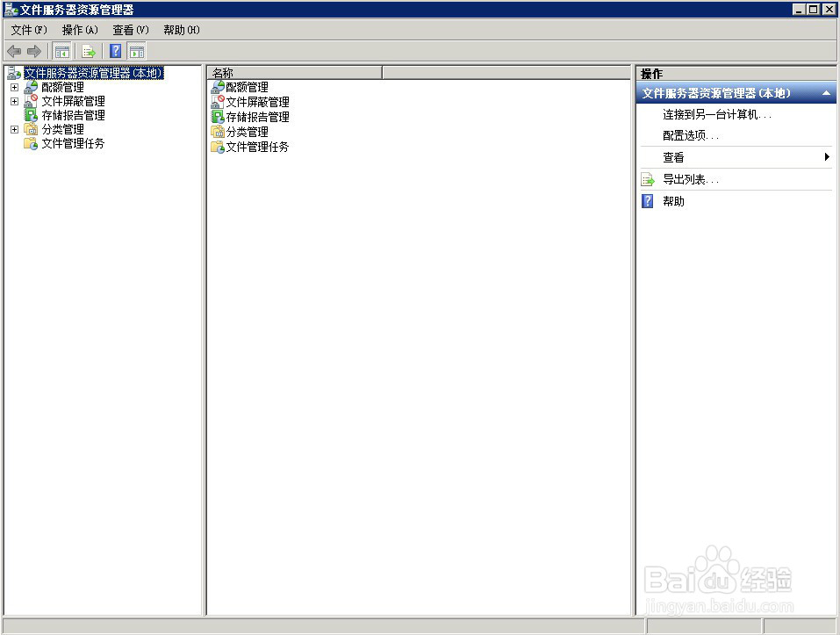This screenshot has width=840, height=635.
Task: Click 配置选项... action
Action: pyautogui.click(x=691, y=135)
